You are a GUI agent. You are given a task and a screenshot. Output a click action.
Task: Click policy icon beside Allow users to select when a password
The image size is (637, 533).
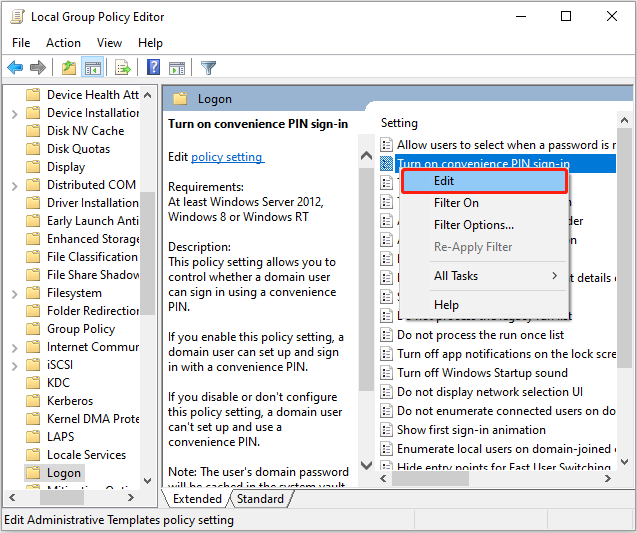click(386, 145)
